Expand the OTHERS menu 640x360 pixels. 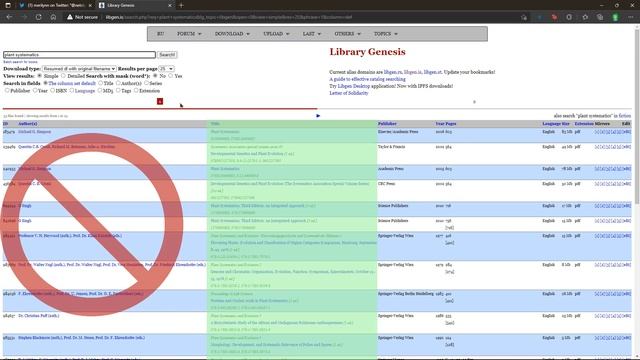point(347,34)
